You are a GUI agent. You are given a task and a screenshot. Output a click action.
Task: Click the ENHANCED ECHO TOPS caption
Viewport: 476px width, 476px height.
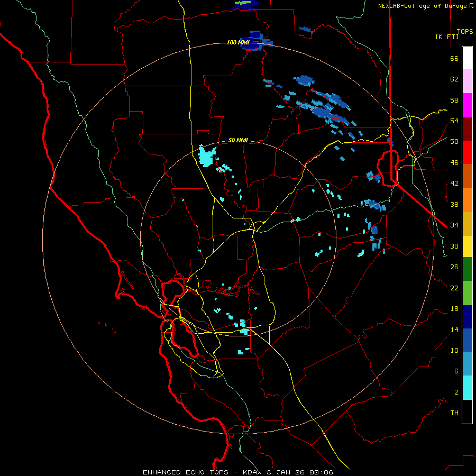click(186, 472)
